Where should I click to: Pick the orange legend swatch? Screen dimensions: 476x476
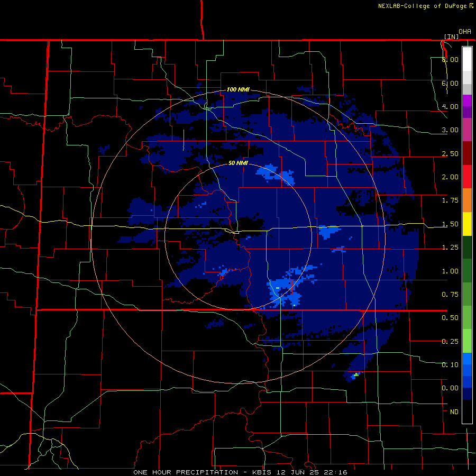point(467,200)
